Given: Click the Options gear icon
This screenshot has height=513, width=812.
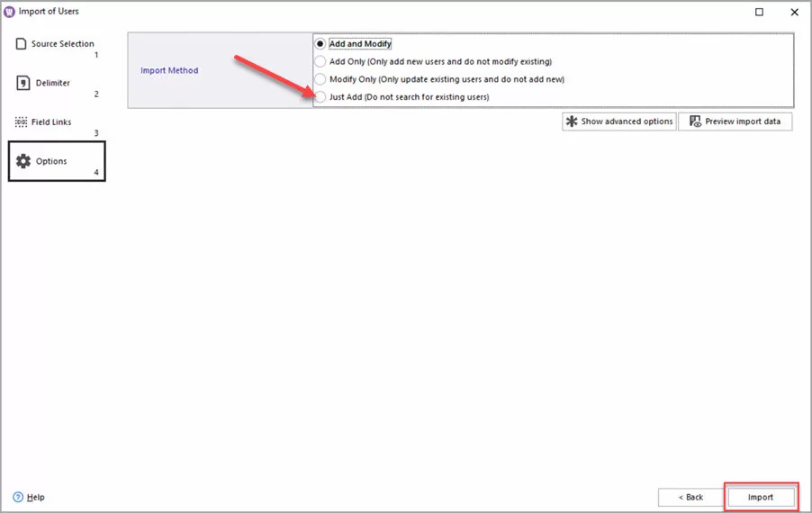Looking at the screenshot, I should [x=23, y=161].
